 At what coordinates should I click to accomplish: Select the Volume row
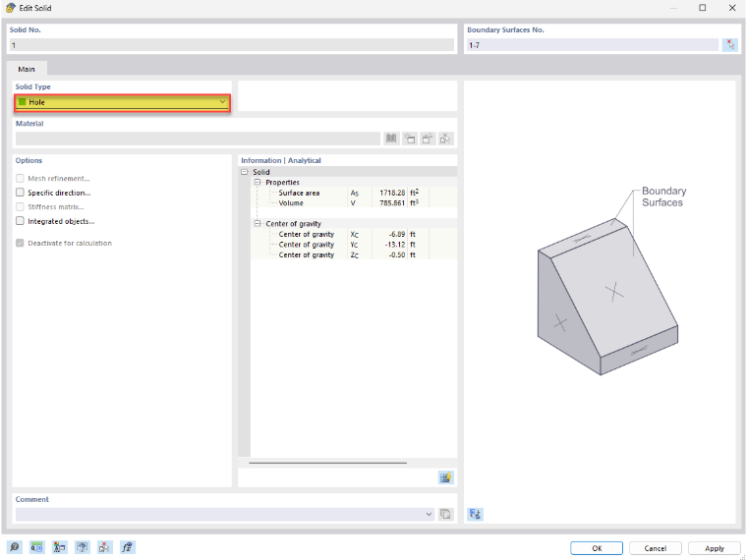[354, 203]
